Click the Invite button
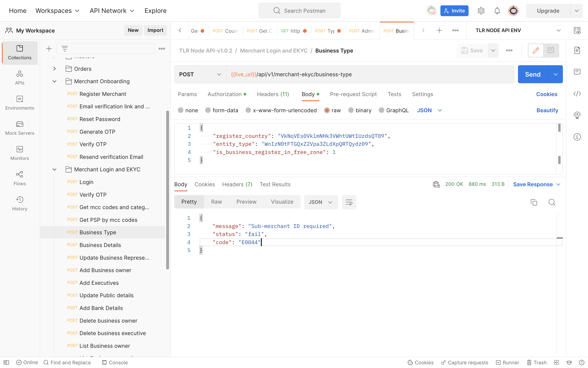588x368 pixels. point(454,11)
